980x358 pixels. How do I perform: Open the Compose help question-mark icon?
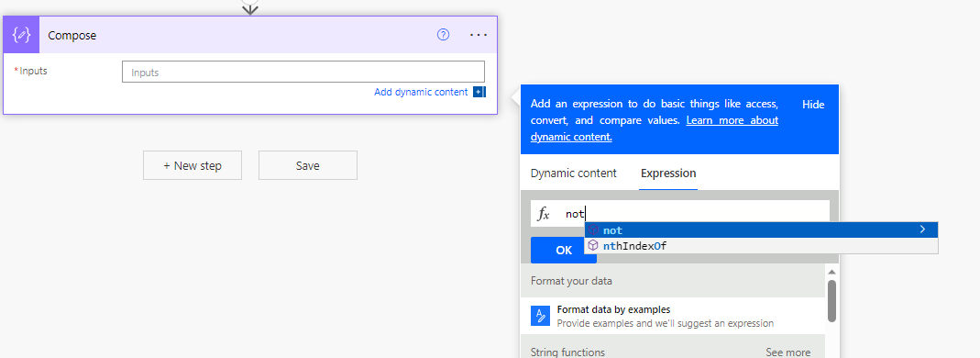tap(443, 35)
